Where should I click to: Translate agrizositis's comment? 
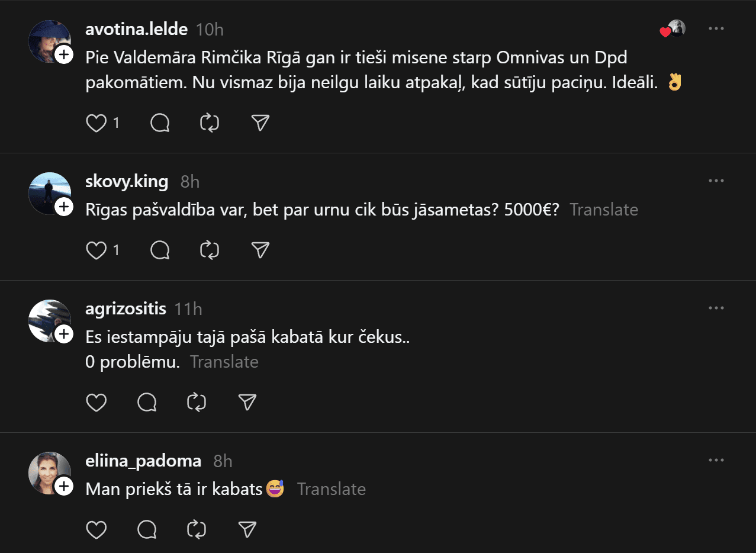tap(224, 362)
